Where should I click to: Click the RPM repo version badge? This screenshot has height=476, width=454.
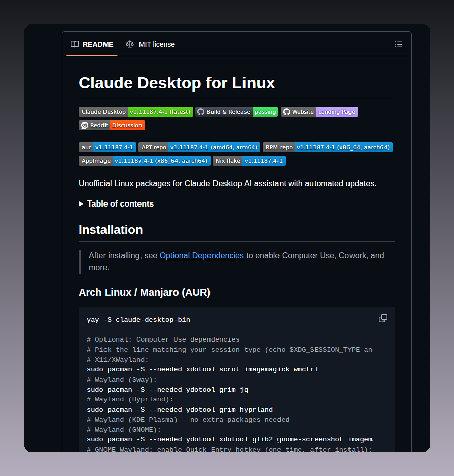(x=328, y=147)
